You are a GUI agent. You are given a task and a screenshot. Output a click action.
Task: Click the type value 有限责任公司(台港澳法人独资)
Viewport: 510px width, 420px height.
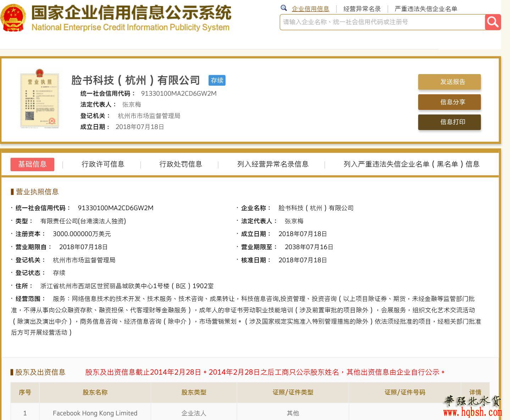point(83,221)
